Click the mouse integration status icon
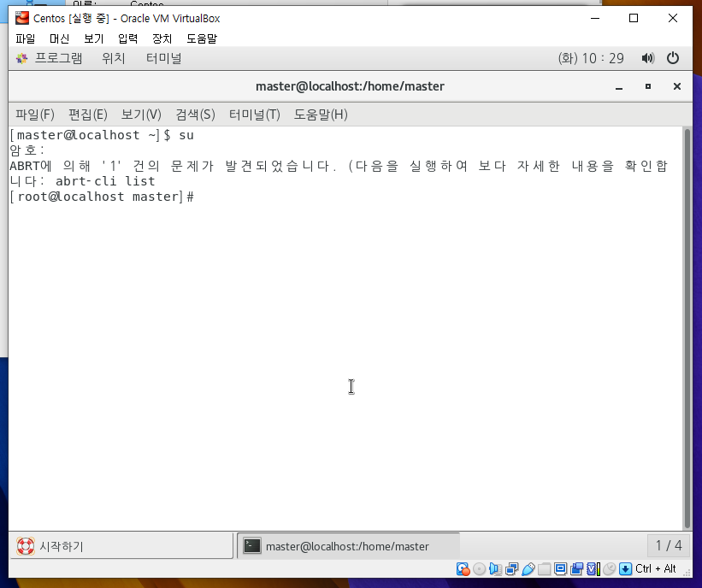 pos(609,568)
